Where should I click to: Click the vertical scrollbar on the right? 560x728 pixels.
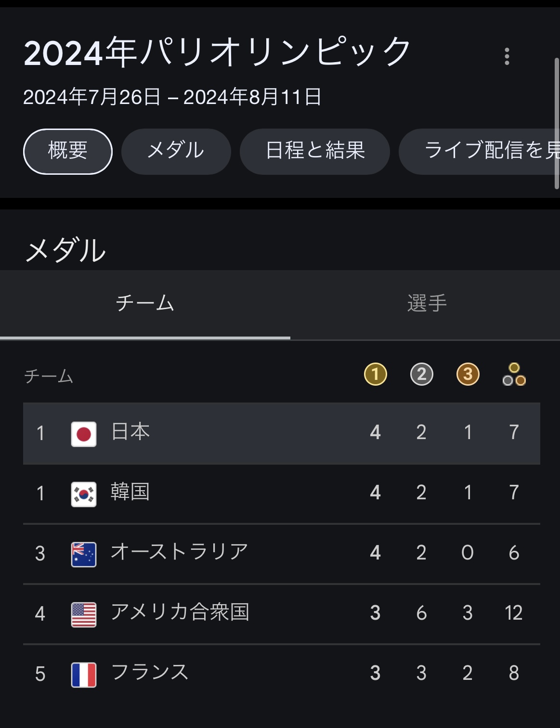click(x=557, y=123)
